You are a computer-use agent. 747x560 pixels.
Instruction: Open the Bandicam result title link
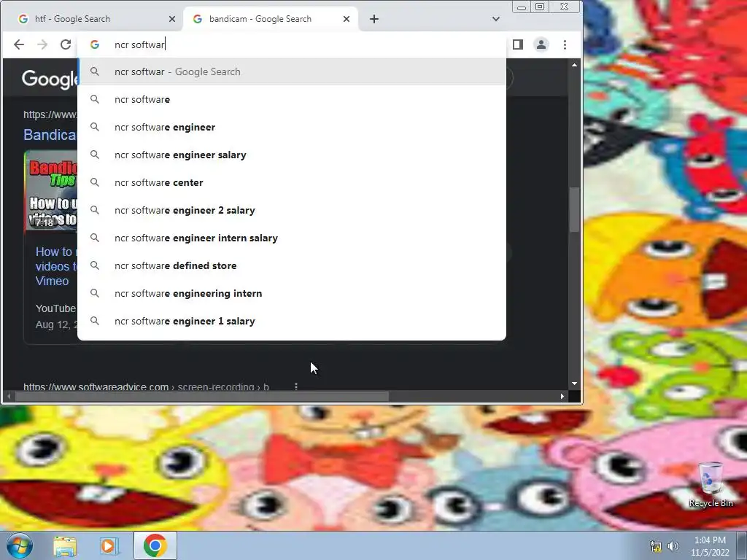tap(50, 135)
